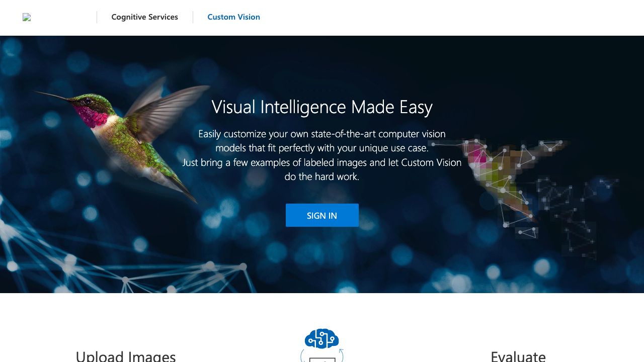The width and height of the screenshot is (644, 362).
Task: Click the Evaluate heading
Action: click(x=518, y=356)
